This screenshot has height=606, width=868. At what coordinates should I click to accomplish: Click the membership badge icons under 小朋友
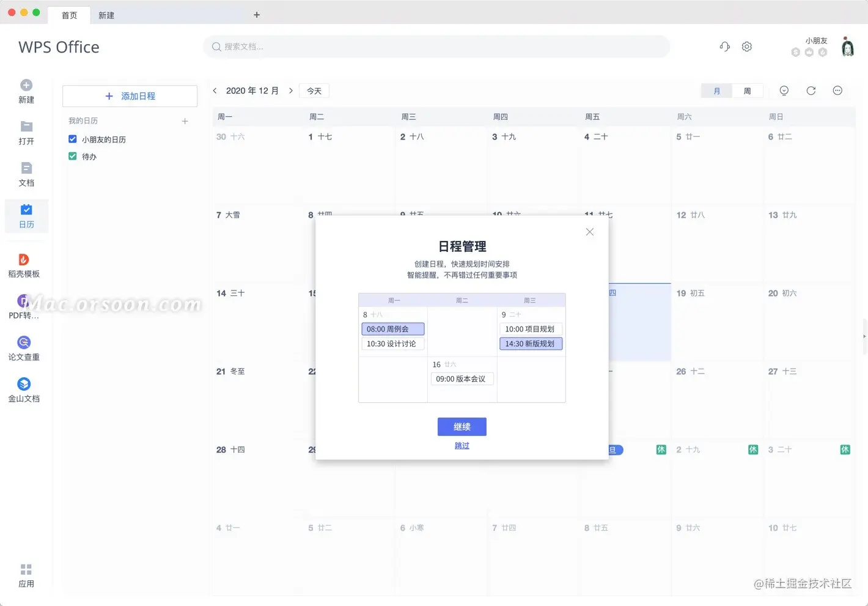(809, 53)
